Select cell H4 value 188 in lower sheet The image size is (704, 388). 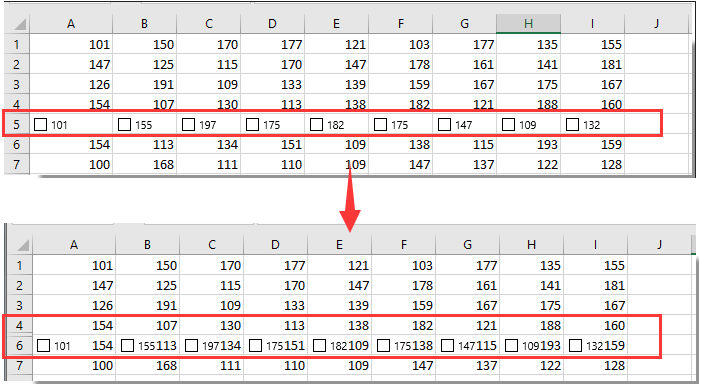click(x=532, y=326)
